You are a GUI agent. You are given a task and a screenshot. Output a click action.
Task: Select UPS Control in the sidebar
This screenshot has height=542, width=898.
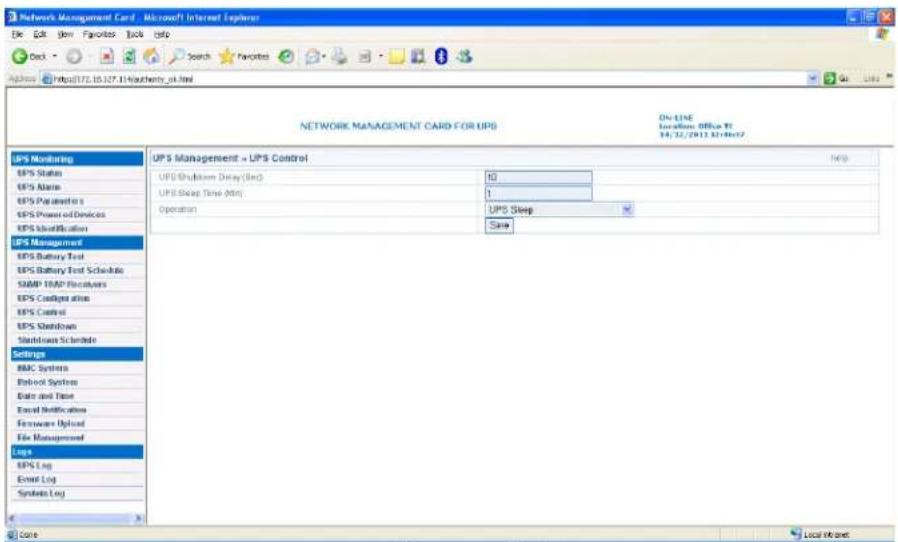tap(41, 312)
